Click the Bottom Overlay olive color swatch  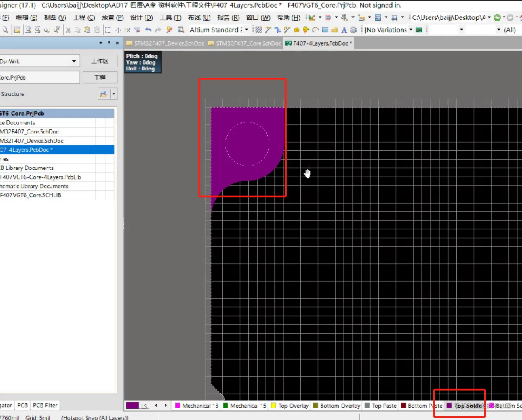click(x=315, y=406)
